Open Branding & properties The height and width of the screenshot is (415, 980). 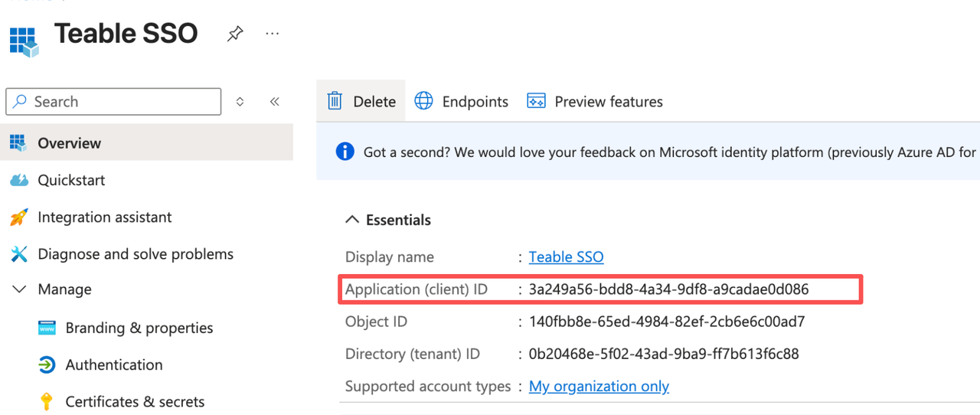coord(139,328)
